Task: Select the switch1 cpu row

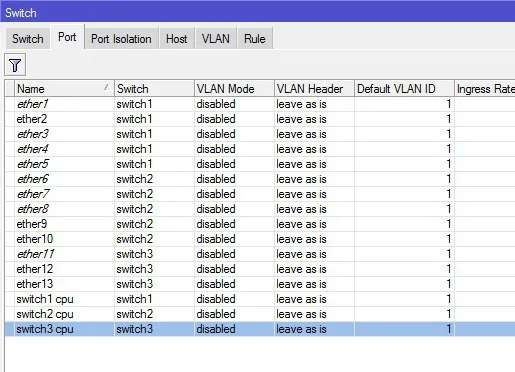Action: tap(260, 299)
